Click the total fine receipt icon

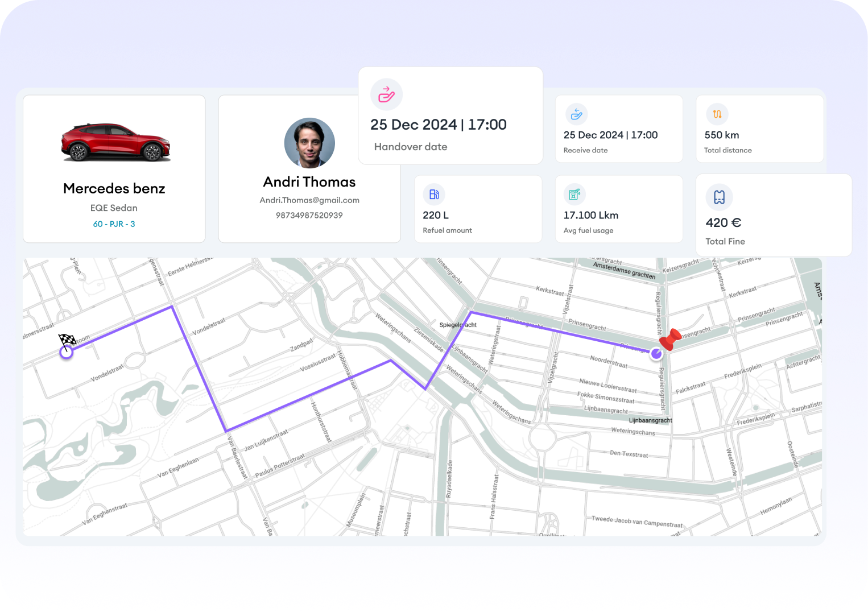(720, 197)
